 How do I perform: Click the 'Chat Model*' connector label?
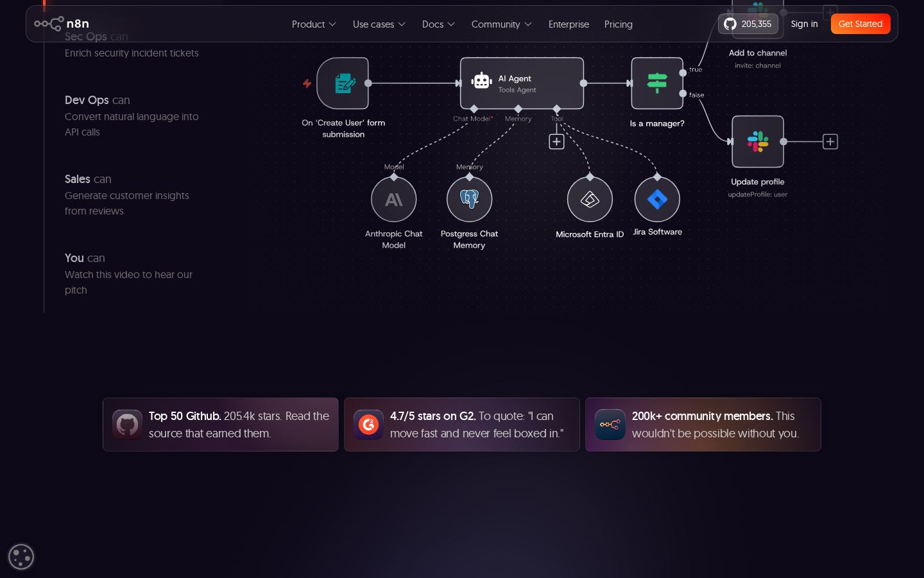(x=473, y=119)
